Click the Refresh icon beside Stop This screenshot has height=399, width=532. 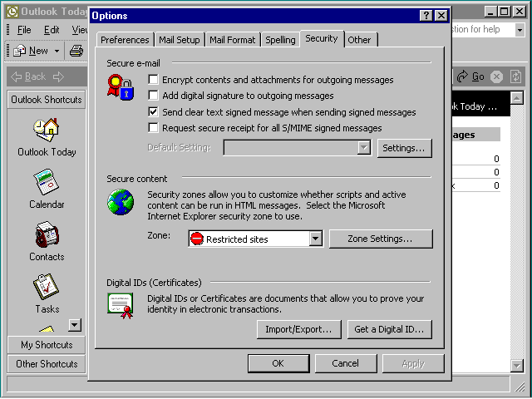515,76
